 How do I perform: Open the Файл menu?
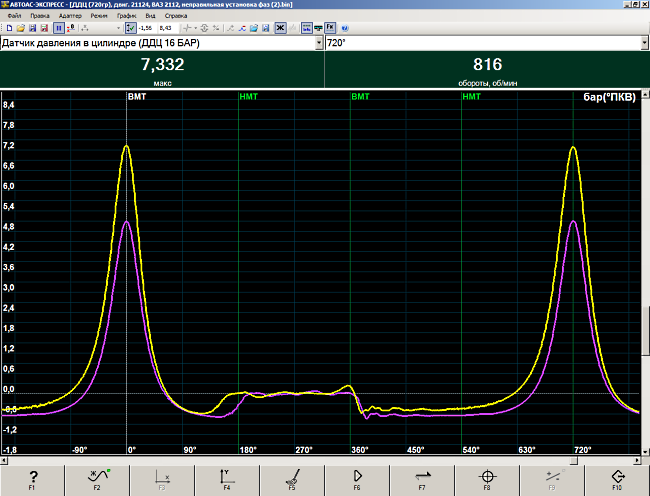click(14, 16)
